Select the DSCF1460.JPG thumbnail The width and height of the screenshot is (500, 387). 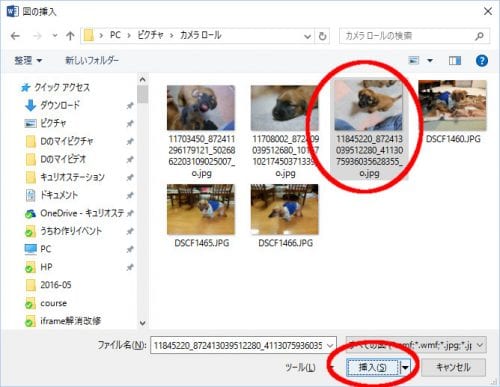click(x=453, y=105)
